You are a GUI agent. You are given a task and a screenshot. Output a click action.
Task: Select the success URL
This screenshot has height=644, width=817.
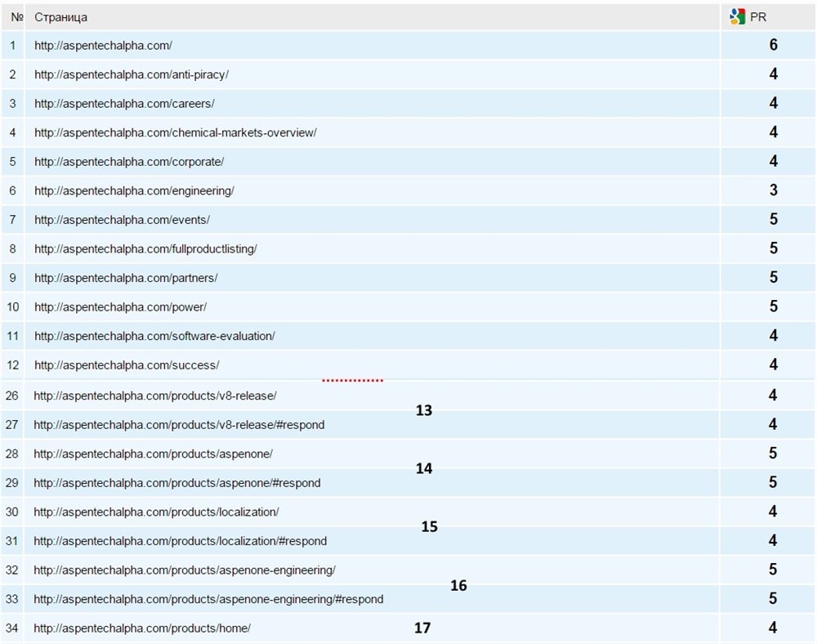[x=127, y=365]
